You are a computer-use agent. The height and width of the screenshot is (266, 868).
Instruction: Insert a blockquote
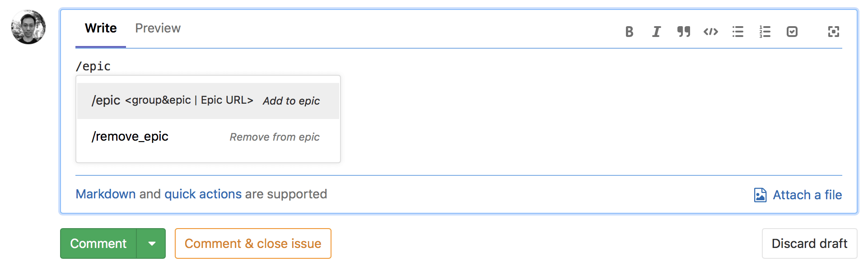click(x=683, y=32)
